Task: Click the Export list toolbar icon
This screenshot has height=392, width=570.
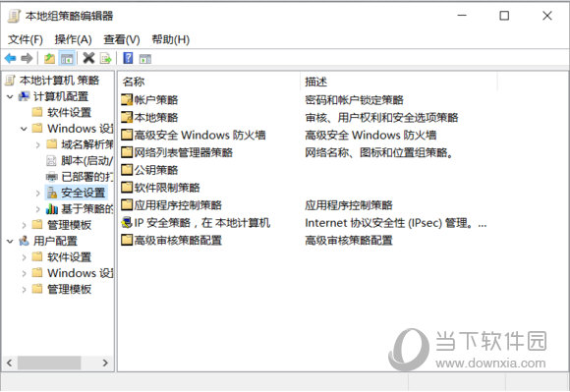Action: pyautogui.click(x=105, y=58)
